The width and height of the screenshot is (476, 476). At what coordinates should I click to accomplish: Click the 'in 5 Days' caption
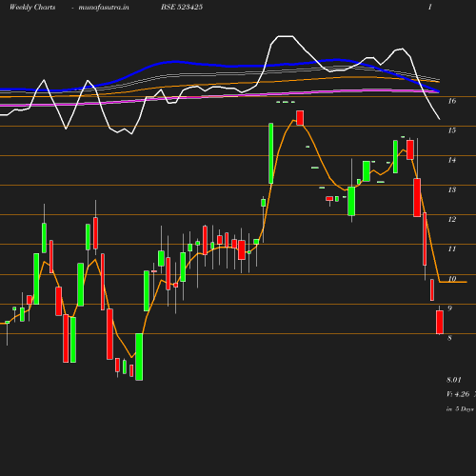pos(460,409)
